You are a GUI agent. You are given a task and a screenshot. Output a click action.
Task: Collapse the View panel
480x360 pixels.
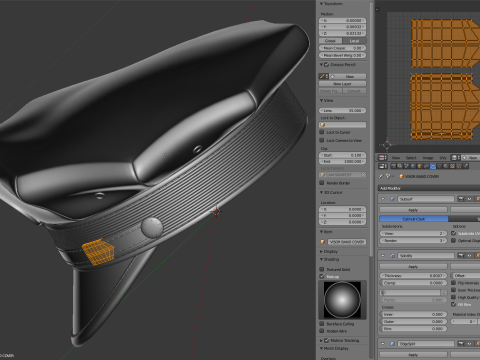tap(322, 100)
